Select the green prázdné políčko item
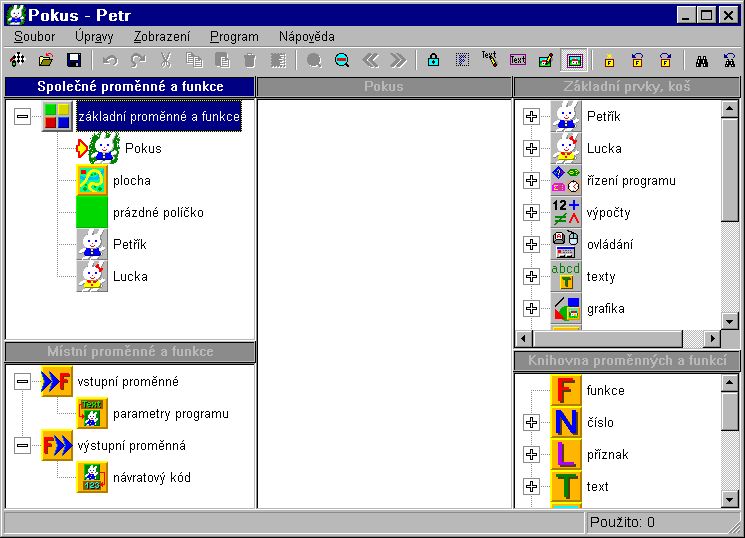 click(x=92, y=213)
